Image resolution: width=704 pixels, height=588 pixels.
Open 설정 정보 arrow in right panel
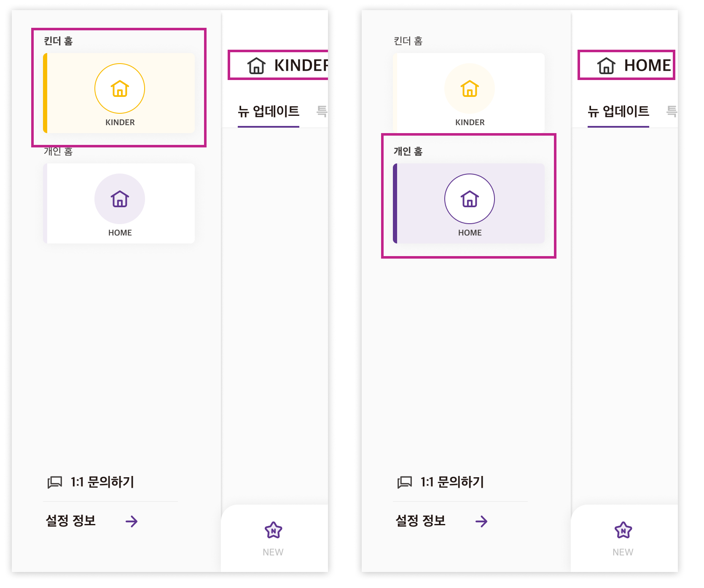pyautogui.click(x=481, y=521)
